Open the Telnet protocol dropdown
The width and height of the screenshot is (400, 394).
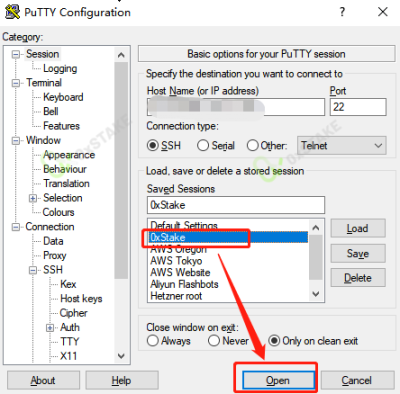(342, 145)
